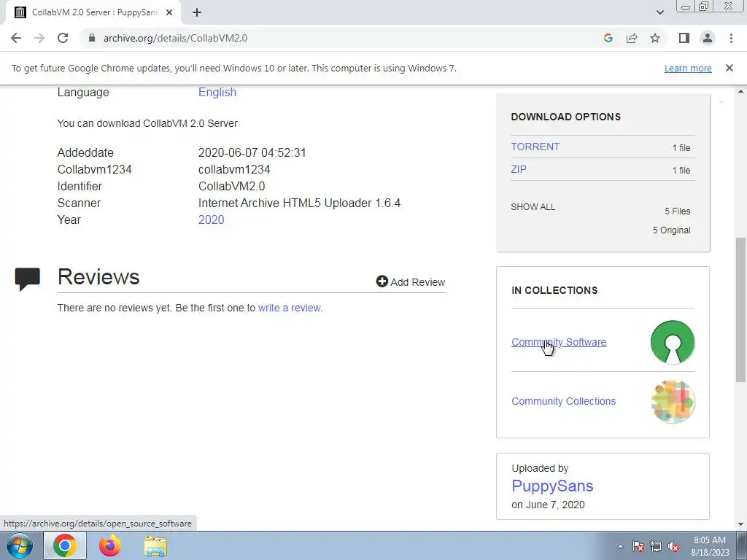
Task: Click the vertical scrollbar thumb
Action: [740, 309]
